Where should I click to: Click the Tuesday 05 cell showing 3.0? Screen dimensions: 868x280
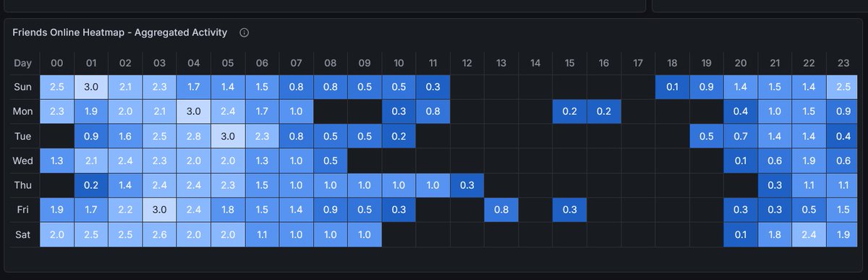pyautogui.click(x=228, y=136)
